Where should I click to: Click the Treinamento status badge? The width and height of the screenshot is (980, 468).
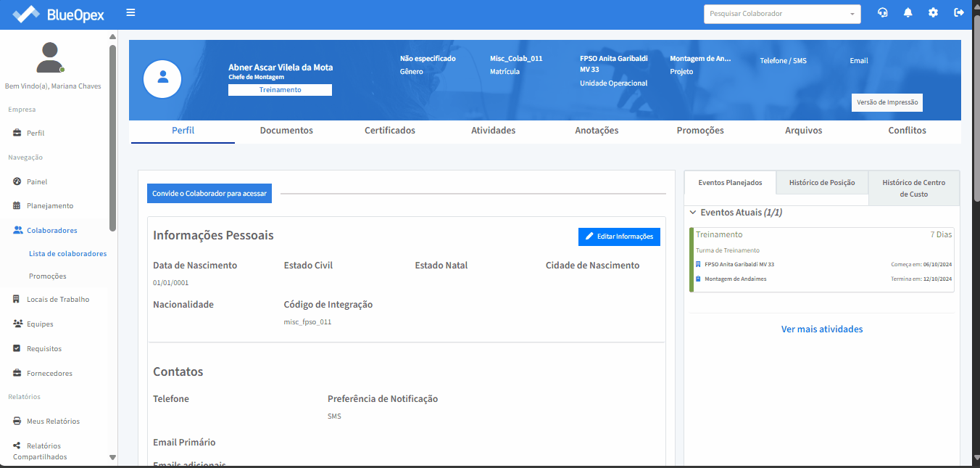(280, 90)
